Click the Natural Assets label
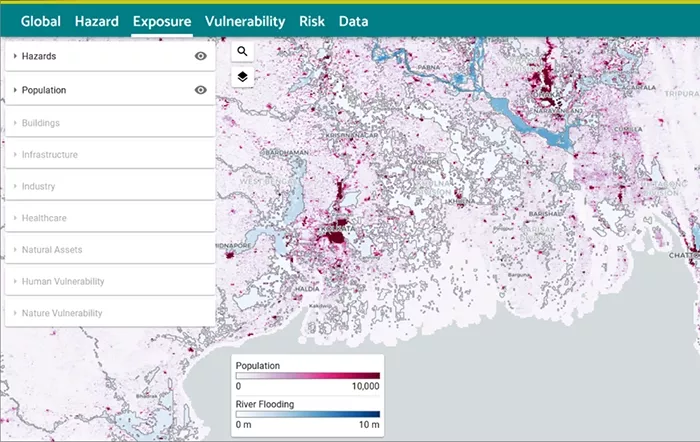Image resolution: width=700 pixels, height=442 pixels. (52, 250)
